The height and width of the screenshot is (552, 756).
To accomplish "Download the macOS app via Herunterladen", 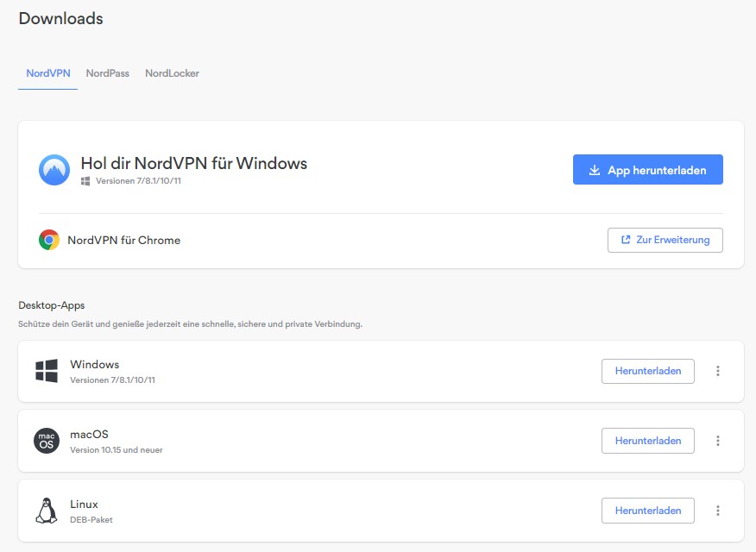I will coord(648,441).
